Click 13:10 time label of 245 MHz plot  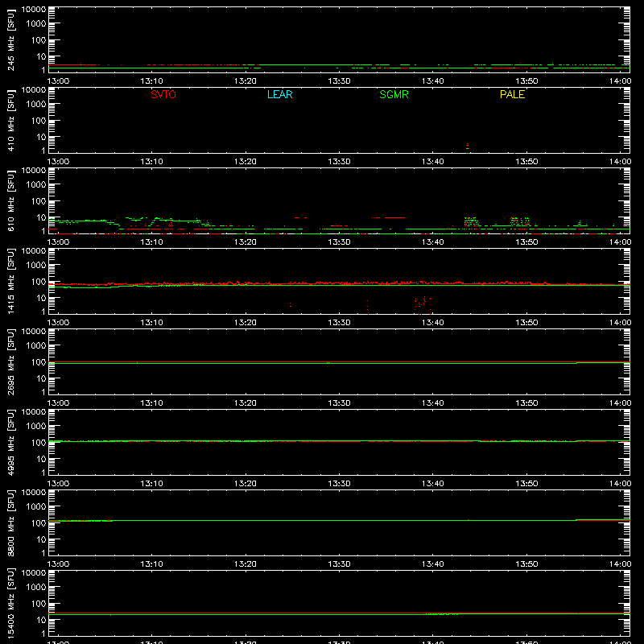click(x=151, y=81)
